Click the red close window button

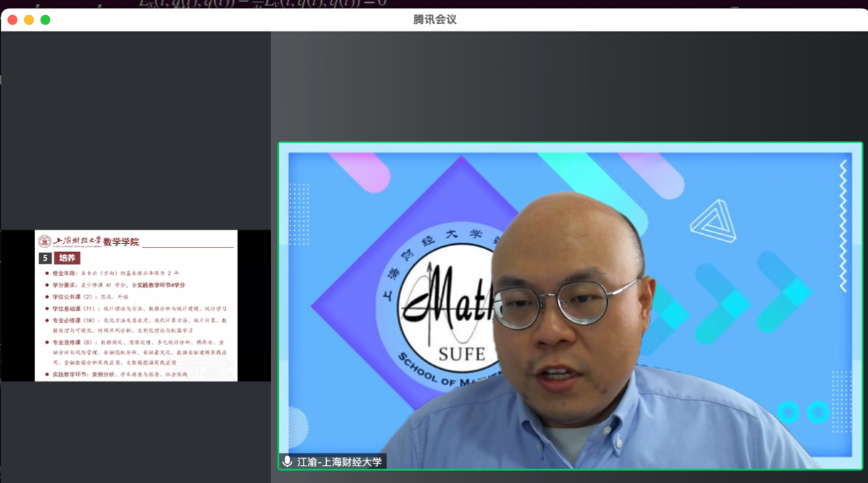pyautogui.click(x=12, y=20)
